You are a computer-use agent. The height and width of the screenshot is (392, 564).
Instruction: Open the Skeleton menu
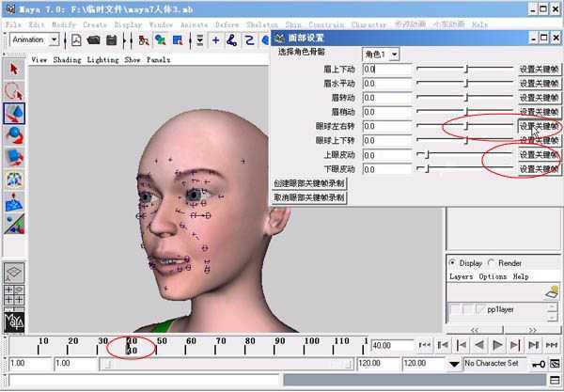point(262,24)
